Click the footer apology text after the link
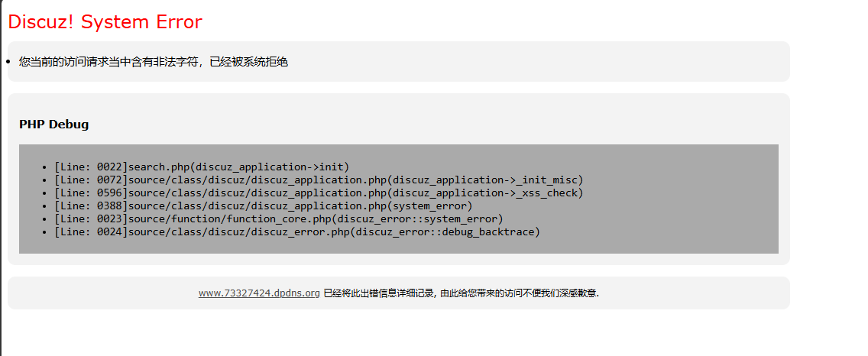 point(461,293)
